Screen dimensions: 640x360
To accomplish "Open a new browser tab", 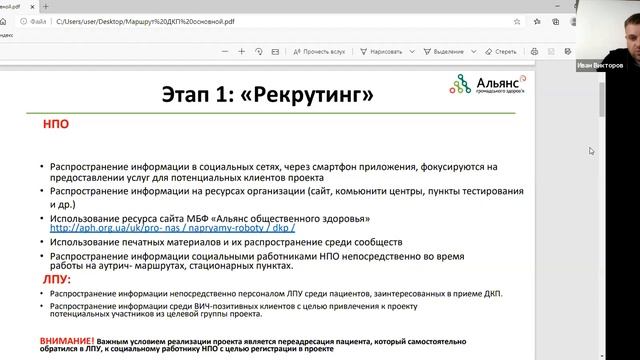I will tap(46, 7).
